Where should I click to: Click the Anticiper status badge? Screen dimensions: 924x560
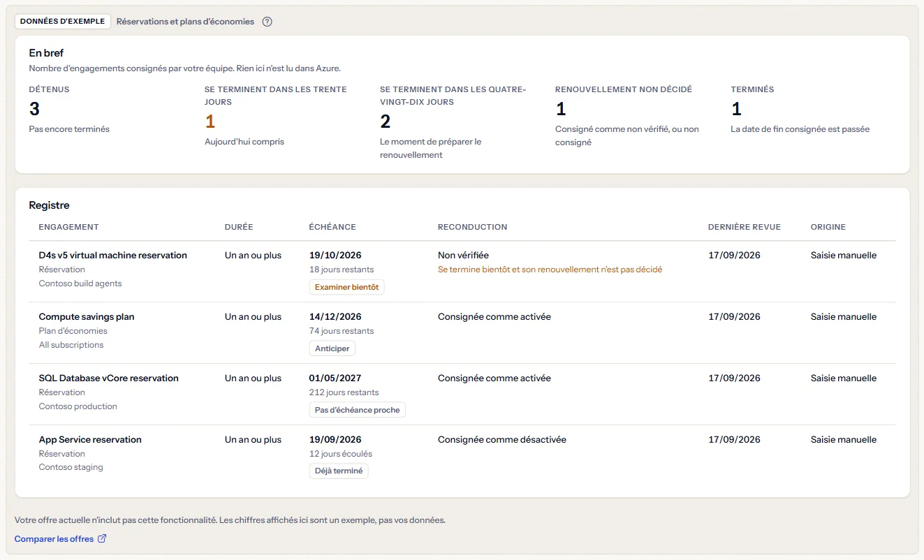tap(332, 348)
